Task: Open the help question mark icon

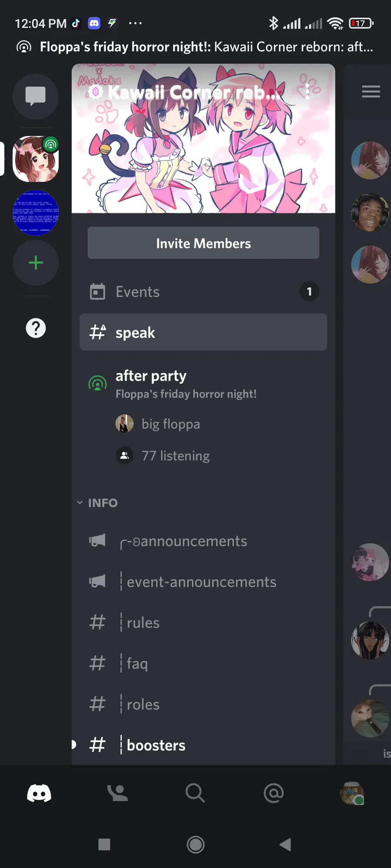Action: pyautogui.click(x=36, y=328)
